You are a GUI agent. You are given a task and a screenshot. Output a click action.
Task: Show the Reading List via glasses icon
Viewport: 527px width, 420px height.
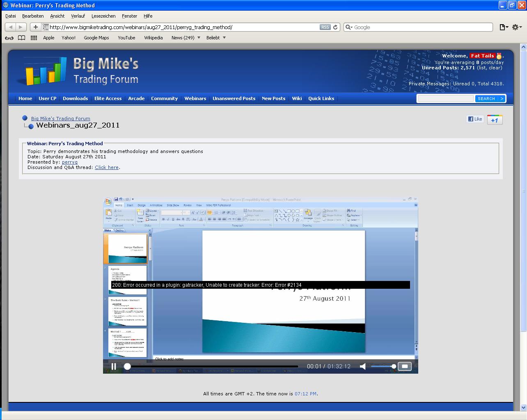coord(9,38)
